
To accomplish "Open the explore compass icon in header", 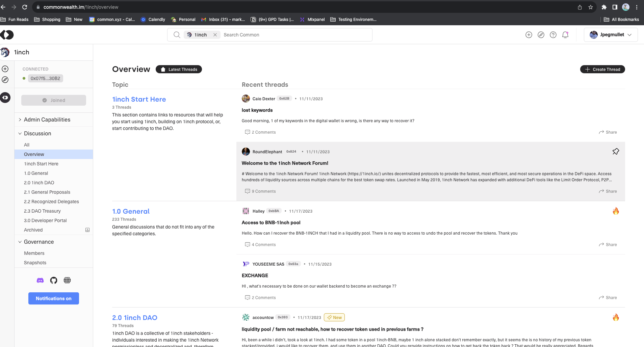I will point(541,35).
